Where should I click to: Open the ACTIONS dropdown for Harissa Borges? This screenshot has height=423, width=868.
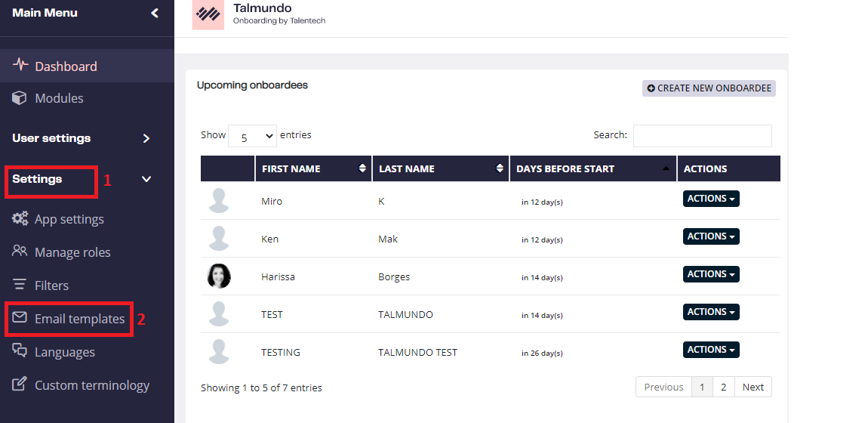pos(711,274)
